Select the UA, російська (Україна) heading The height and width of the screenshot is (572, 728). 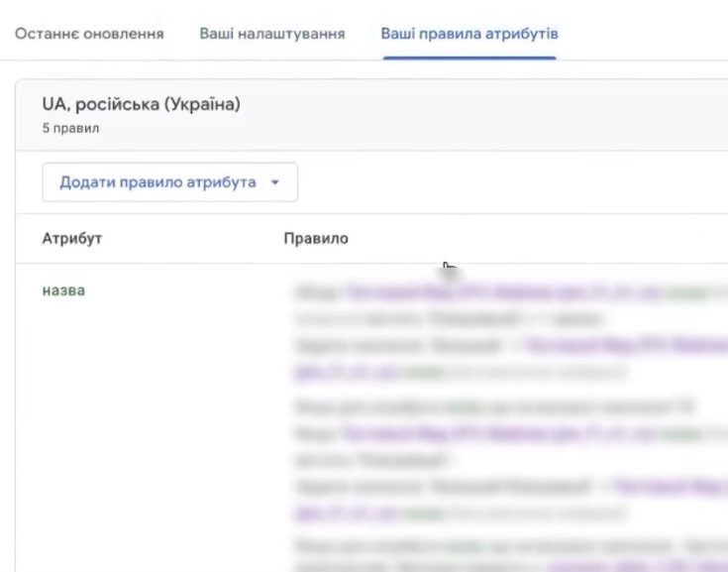141,104
